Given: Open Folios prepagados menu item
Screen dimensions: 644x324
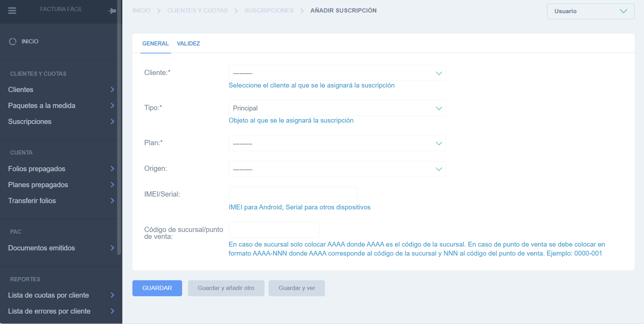Looking at the screenshot, I should [37, 169].
